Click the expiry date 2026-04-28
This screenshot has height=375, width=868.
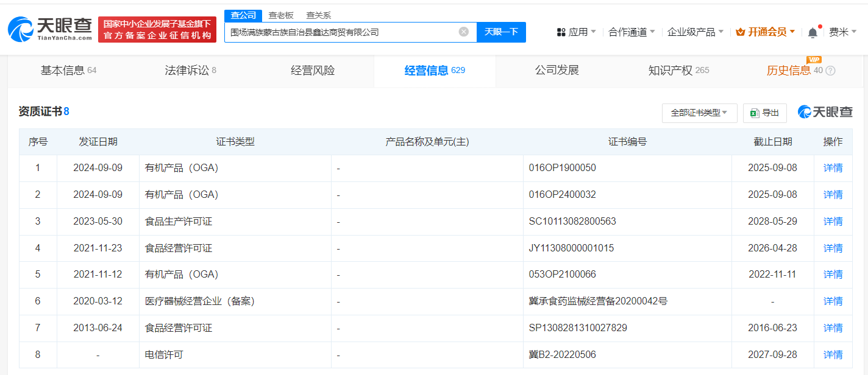772,248
